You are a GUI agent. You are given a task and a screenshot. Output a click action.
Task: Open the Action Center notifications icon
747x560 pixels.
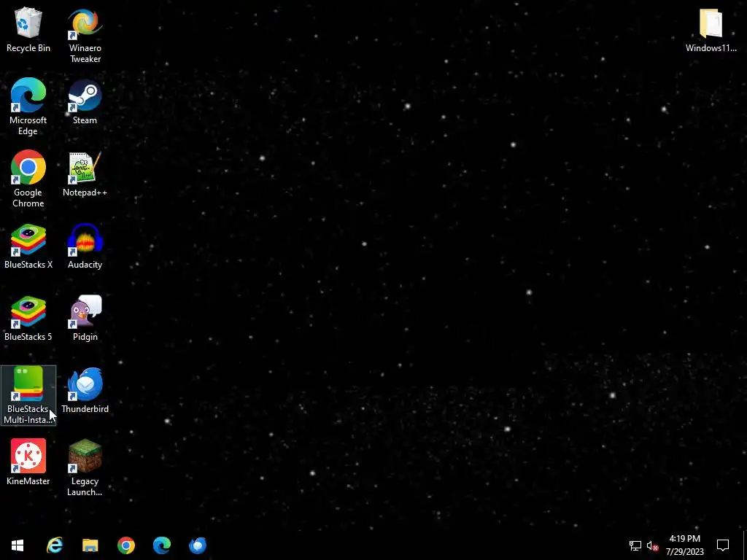(x=723, y=545)
